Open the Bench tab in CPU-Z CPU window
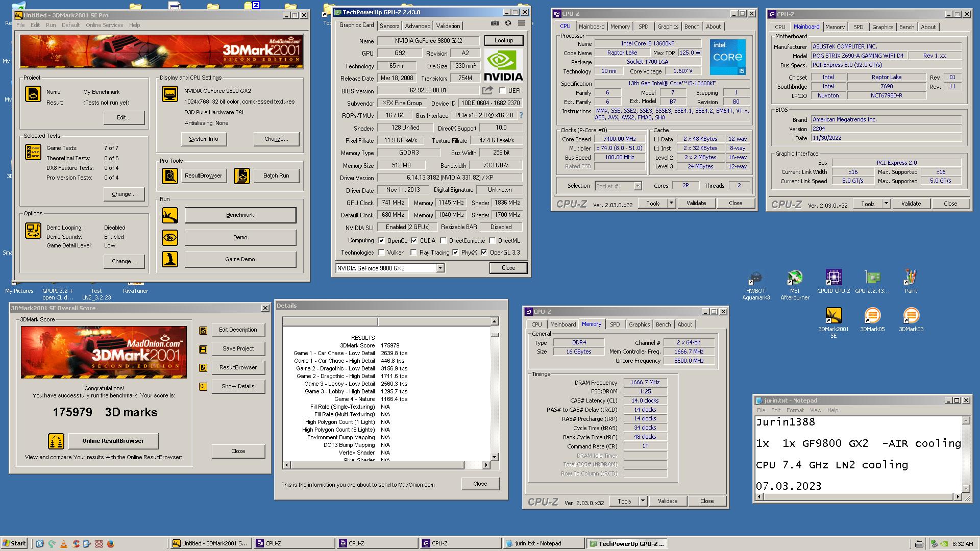The image size is (980, 551). click(x=692, y=27)
